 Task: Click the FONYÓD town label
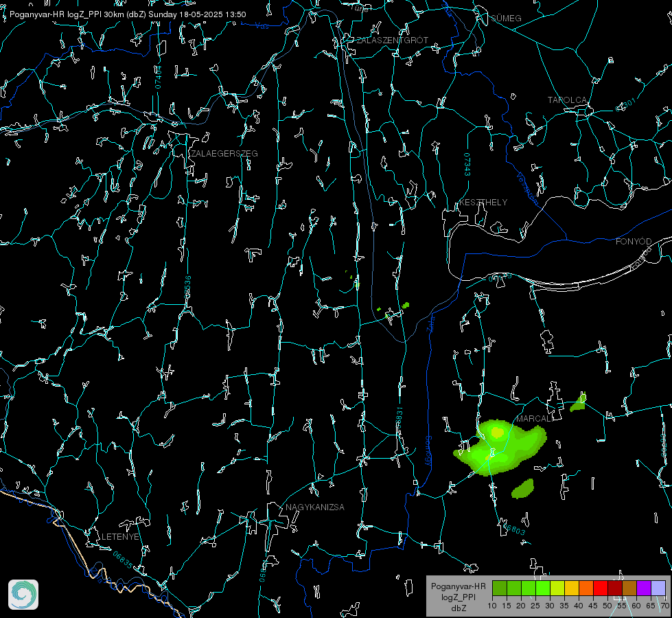tap(634, 242)
